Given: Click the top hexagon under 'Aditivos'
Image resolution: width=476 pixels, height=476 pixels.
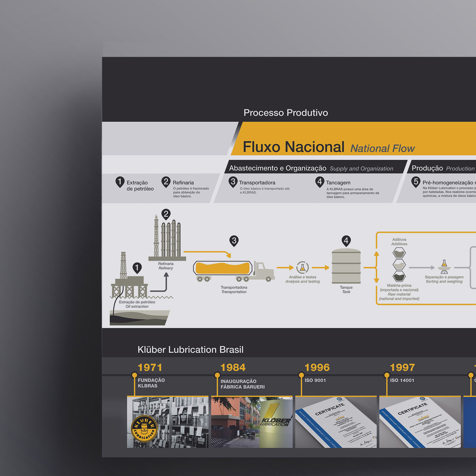Looking at the screenshot, I should coord(399,253).
